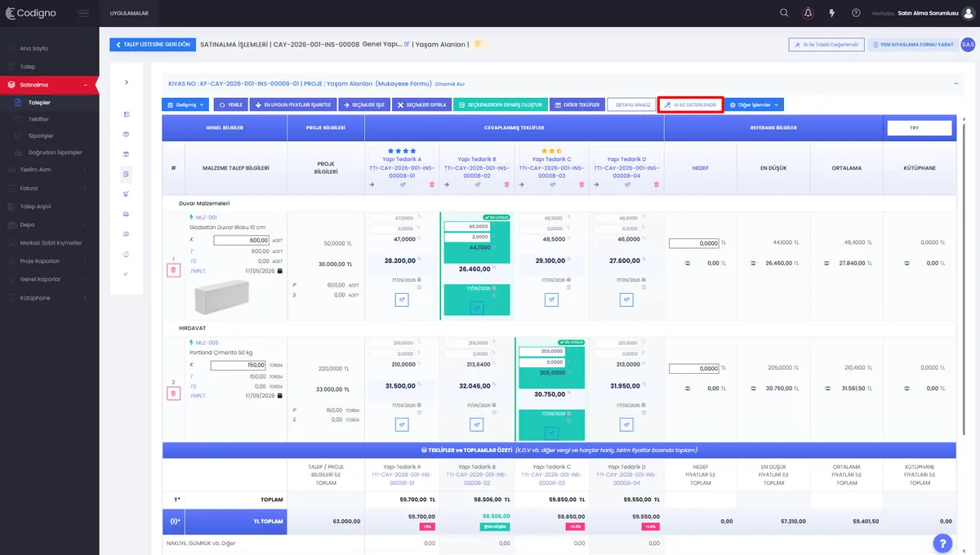Collapse the KIYAS NO comparison form panel
Image resolution: width=980 pixels, height=555 pixels.
955,83
